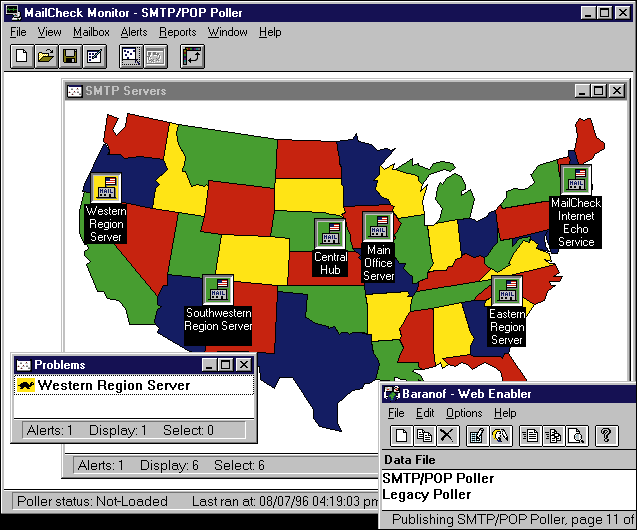Click the question mark help icon in Baranof
Image resolution: width=637 pixels, height=530 pixels.
point(607,436)
